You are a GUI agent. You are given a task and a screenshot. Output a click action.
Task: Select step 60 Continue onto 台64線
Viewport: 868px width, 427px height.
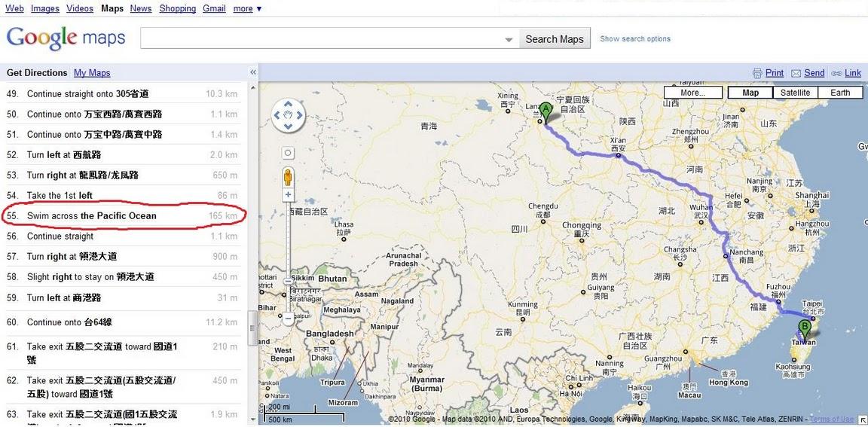(122, 322)
